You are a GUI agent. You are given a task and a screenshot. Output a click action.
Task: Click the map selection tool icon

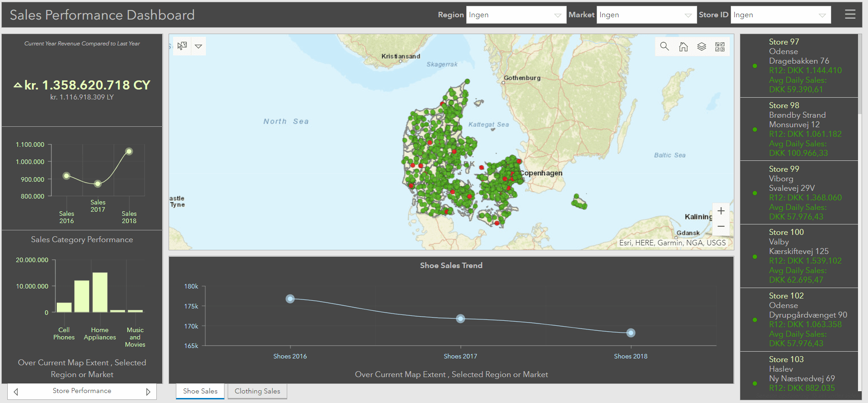(182, 46)
